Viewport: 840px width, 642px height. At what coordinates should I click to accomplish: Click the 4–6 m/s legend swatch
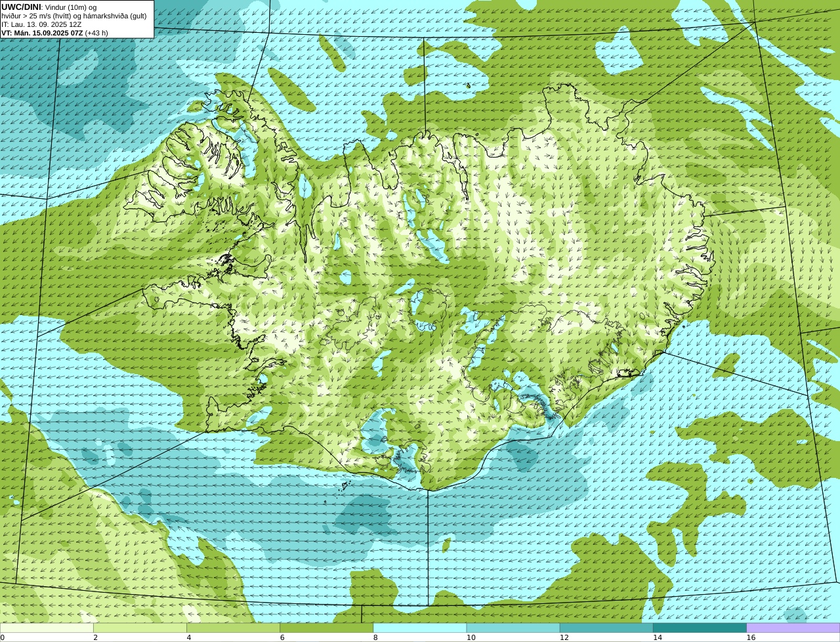point(233,628)
